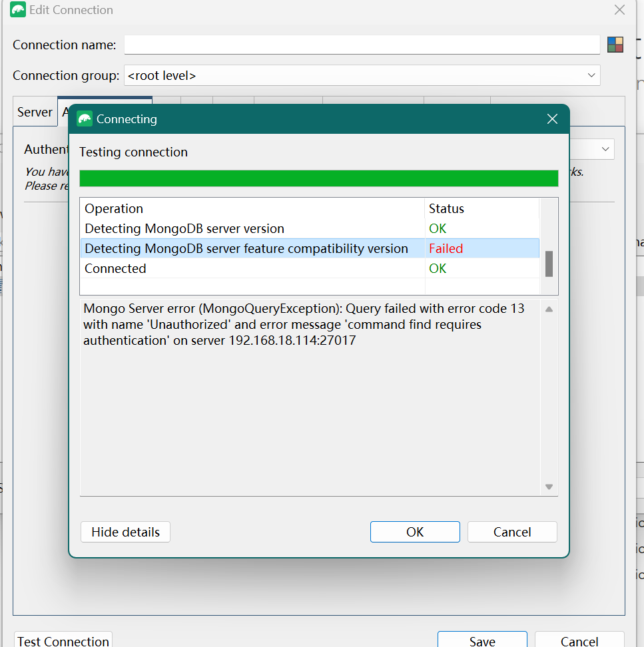Hide details of connection test
Screen dimensions: 644x647
125,532
